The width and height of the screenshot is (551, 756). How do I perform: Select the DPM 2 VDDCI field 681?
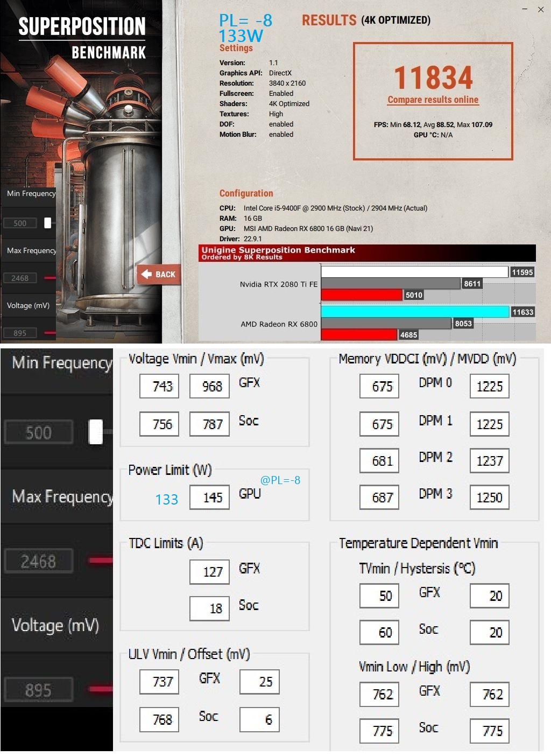point(379,461)
